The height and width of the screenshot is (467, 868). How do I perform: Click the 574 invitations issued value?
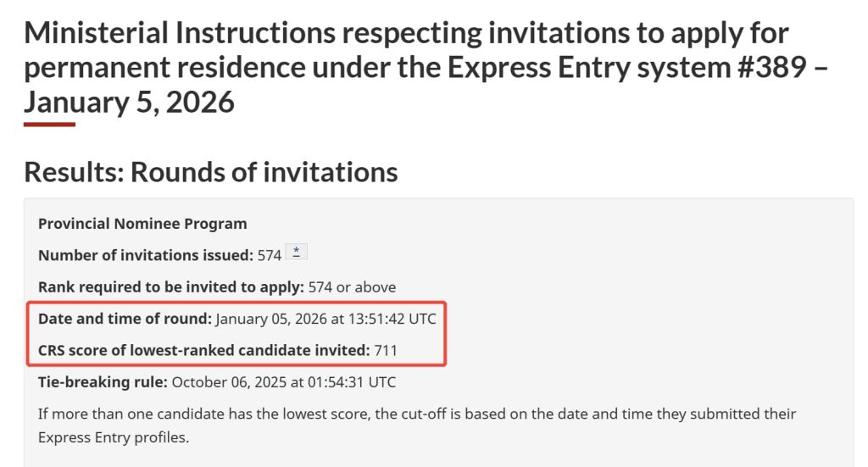[x=270, y=255]
